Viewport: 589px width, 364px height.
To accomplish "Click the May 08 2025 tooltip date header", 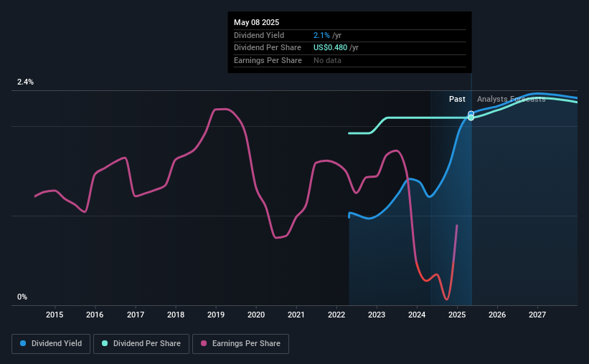I will (x=257, y=22).
